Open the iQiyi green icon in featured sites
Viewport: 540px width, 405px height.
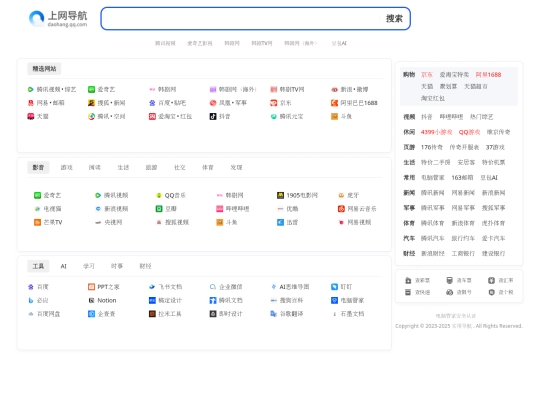point(91,90)
